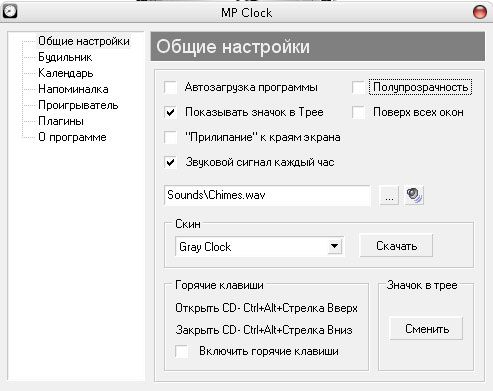This screenshot has width=493, height=391.
Task: Click the MP Clock window title
Action: coord(247,13)
